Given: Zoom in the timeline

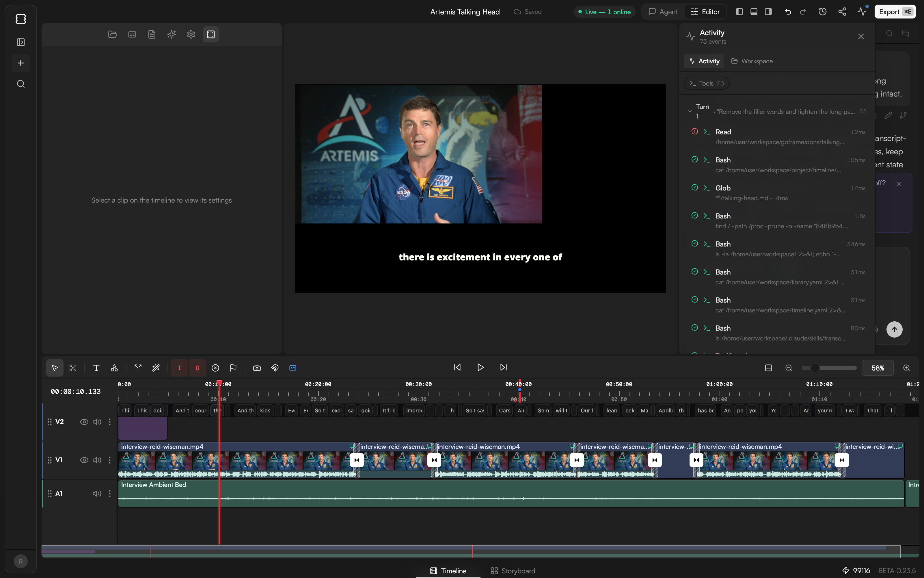Looking at the screenshot, I should point(906,368).
